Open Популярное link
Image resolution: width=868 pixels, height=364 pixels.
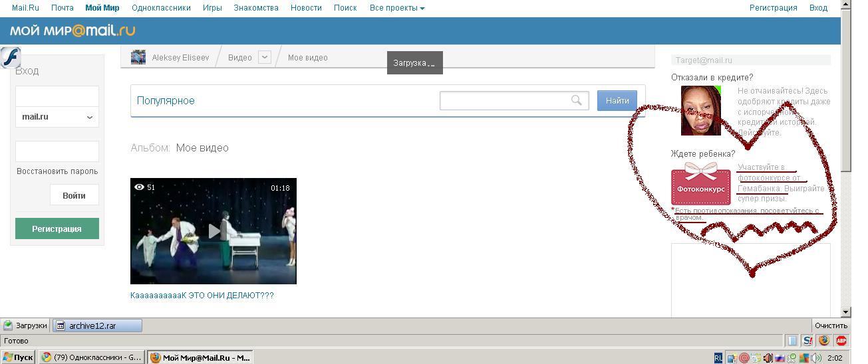[x=166, y=101]
